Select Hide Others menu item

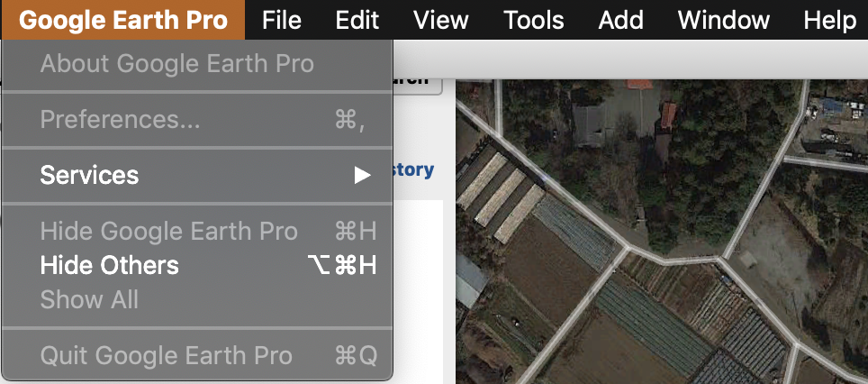click(x=197, y=266)
